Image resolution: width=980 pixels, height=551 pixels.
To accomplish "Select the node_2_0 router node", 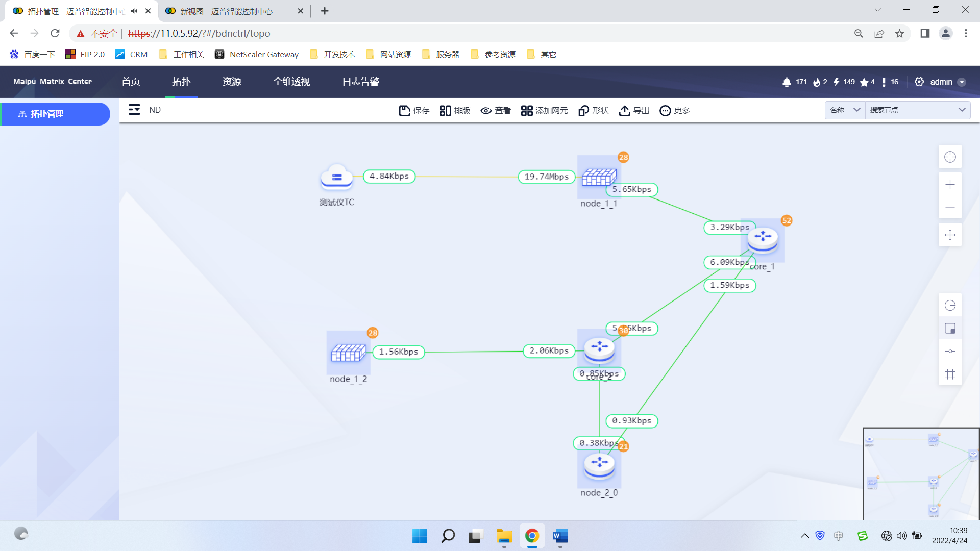I will point(599,466).
